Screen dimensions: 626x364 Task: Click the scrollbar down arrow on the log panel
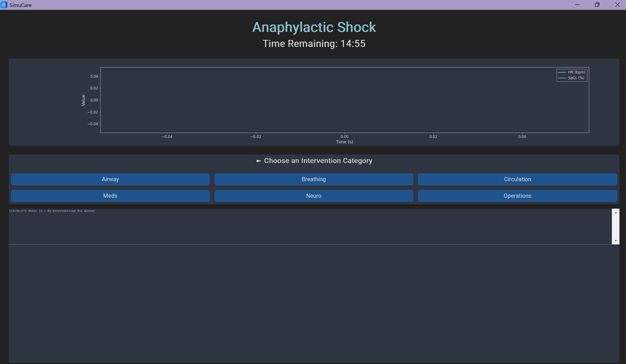click(616, 240)
